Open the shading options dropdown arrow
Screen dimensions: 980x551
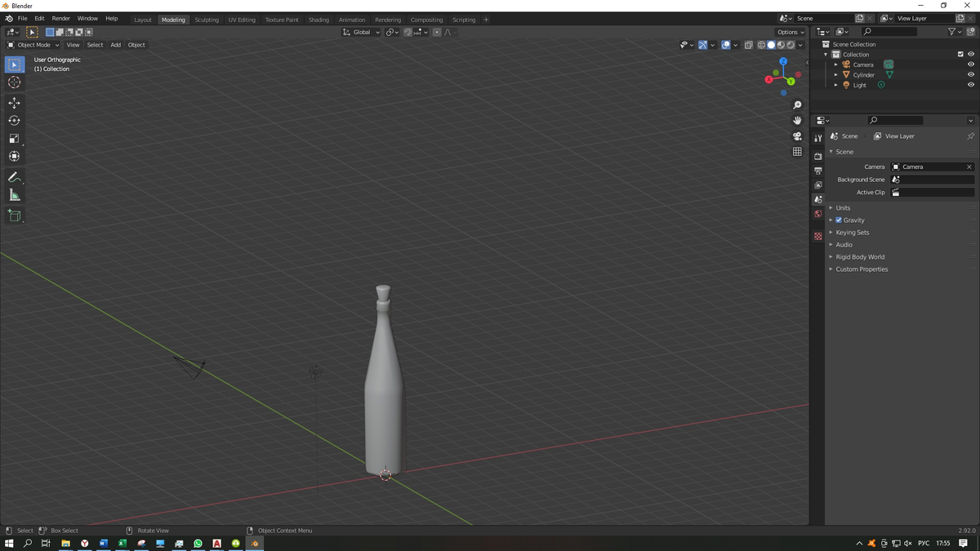801,45
